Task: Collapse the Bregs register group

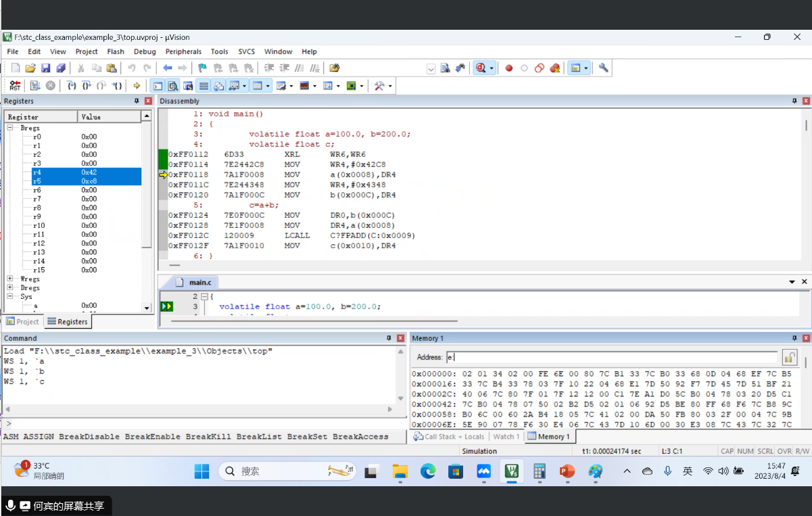Action: pos(11,128)
